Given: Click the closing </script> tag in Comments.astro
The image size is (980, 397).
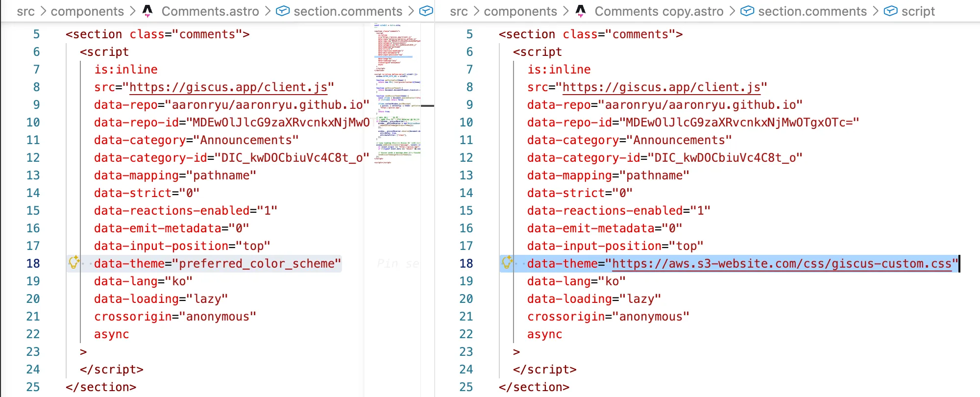Looking at the screenshot, I should pyautogui.click(x=112, y=370).
